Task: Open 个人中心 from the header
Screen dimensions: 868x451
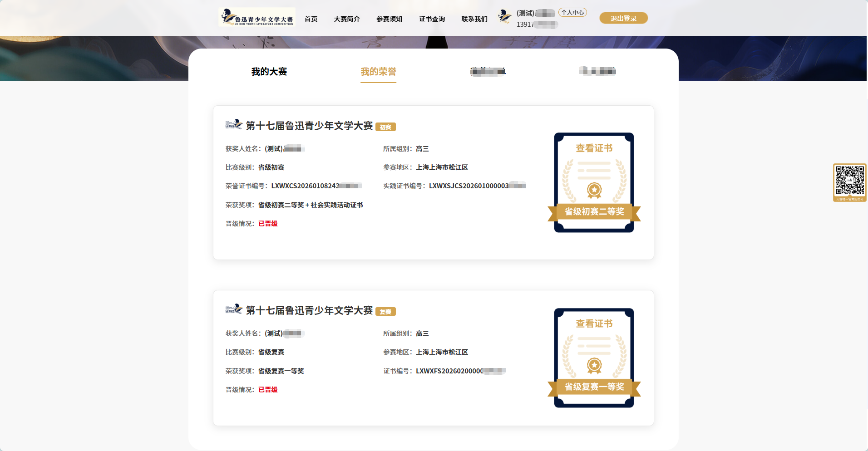Action: pyautogui.click(x=572, y=13)
